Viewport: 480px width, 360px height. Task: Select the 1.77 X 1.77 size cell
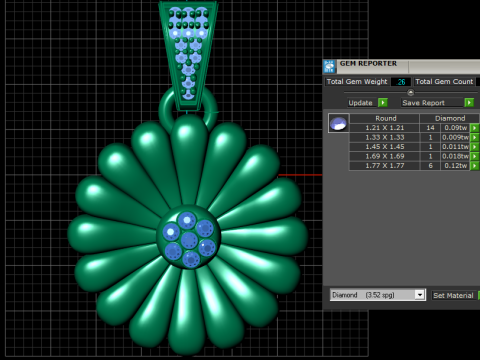coord(385,166)
